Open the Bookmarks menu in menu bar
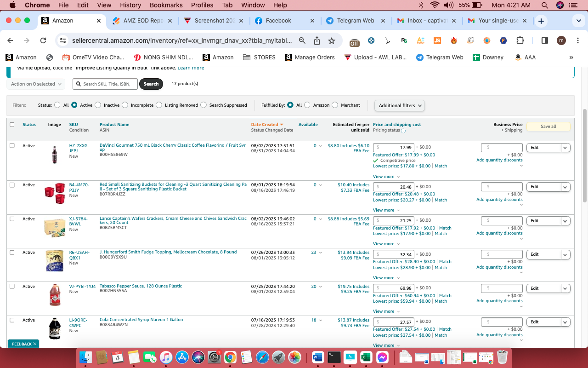The width and height of the screenshot is (588, 368). point(166,5)
